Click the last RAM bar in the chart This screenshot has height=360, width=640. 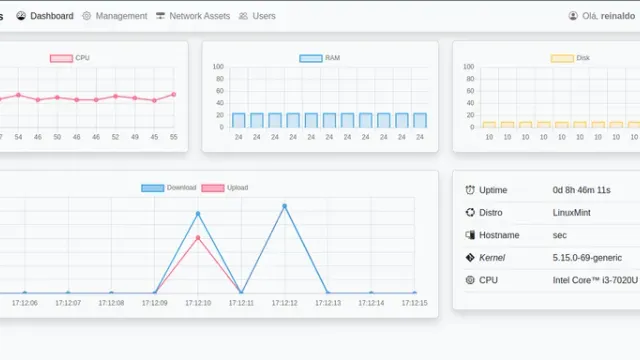pos(420,120)
